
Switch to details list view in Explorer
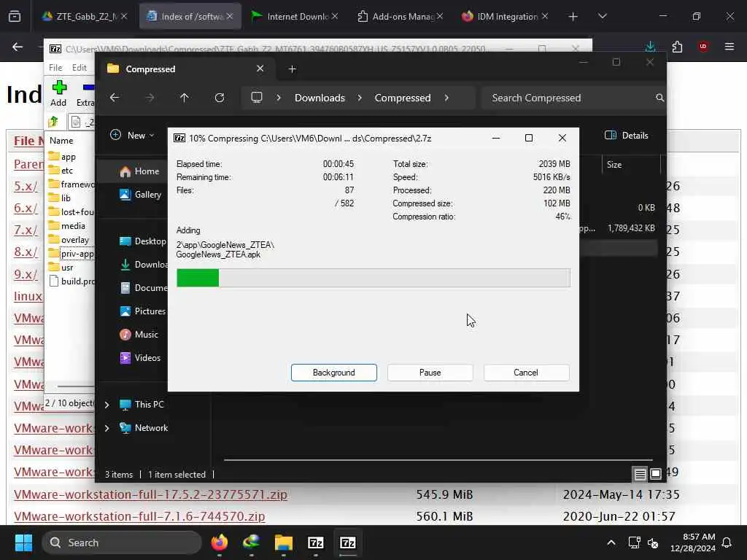click(640, 474)
